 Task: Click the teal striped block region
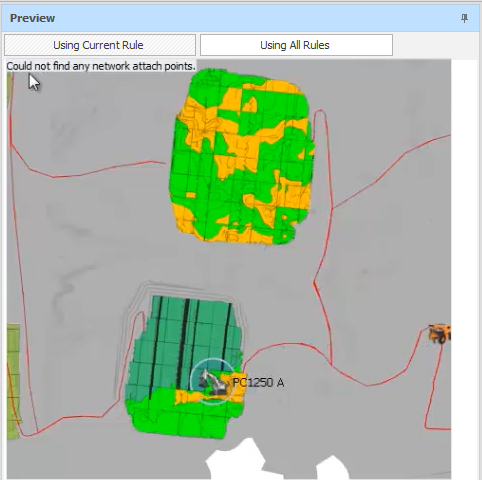[187, 340]
